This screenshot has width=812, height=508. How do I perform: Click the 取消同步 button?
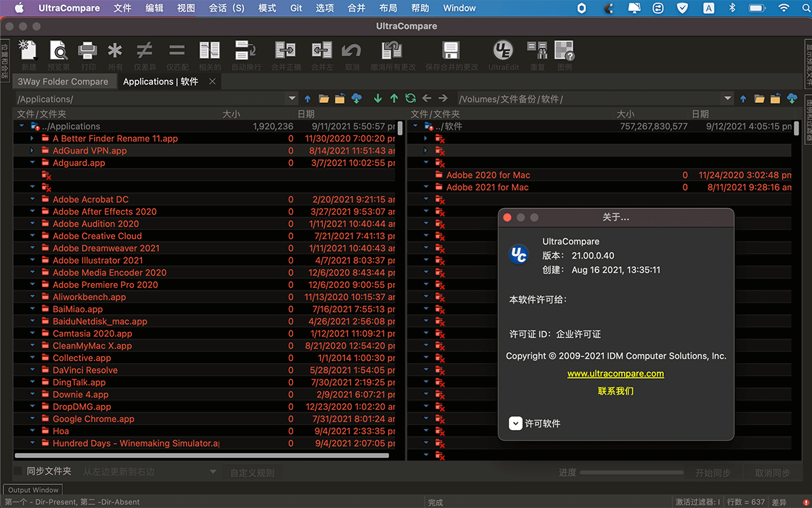point(772,473)
